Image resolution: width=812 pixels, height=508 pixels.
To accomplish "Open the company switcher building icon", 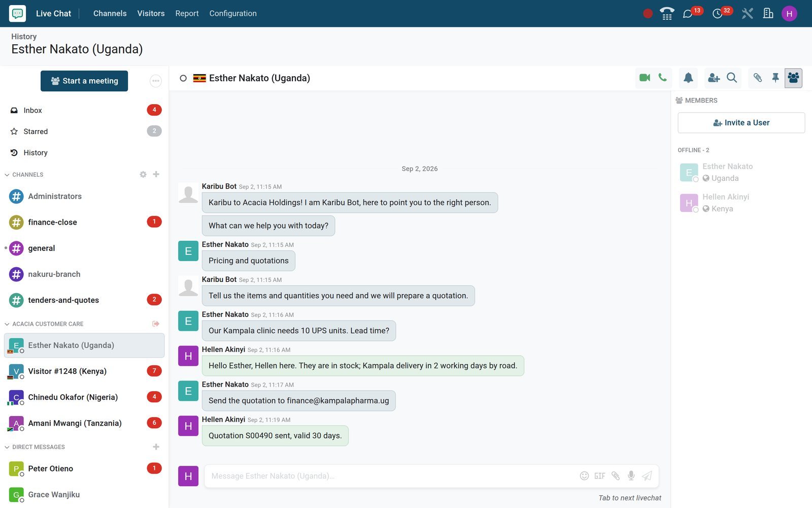I will (x=768, y=14).
